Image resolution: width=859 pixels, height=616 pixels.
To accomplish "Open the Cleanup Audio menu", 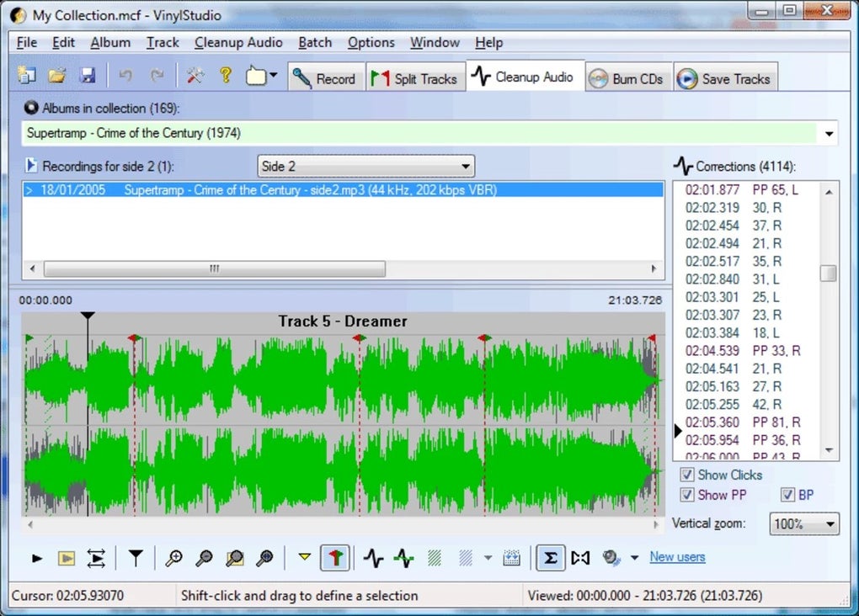I will (238, 42).
